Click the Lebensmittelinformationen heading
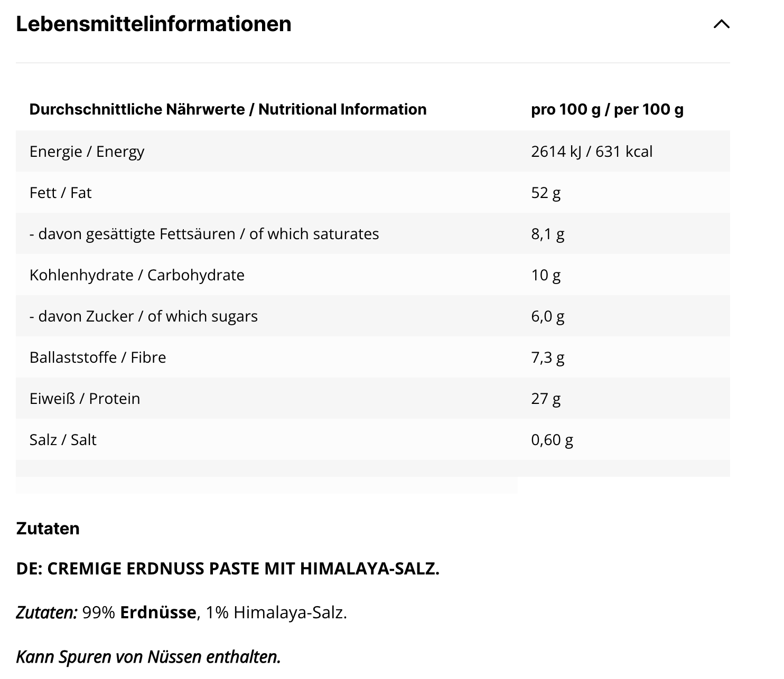Image resolution: width=784 pixels, height=679 pixels. 154,24
